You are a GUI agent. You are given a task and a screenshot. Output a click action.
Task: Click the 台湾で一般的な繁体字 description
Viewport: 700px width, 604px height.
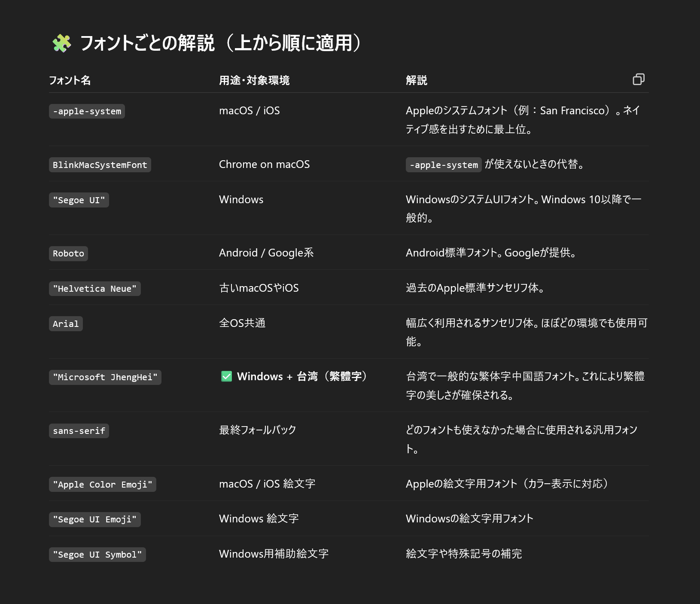(525, 386)
